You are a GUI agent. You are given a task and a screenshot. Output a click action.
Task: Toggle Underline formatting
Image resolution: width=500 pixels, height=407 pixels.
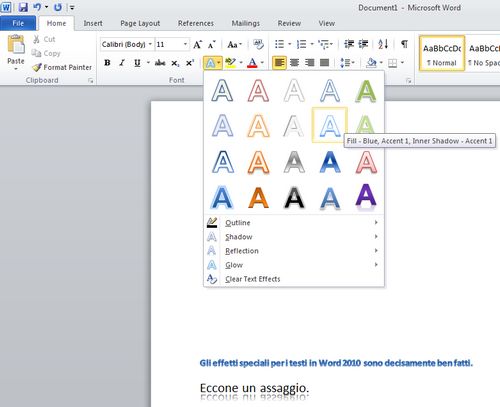(137, 63)
